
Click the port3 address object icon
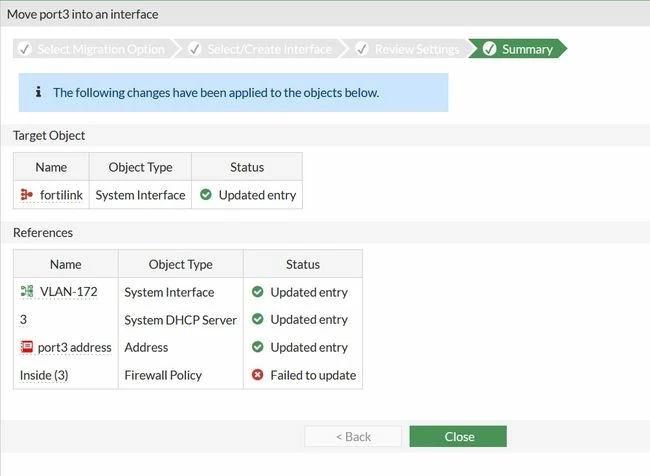27,347
